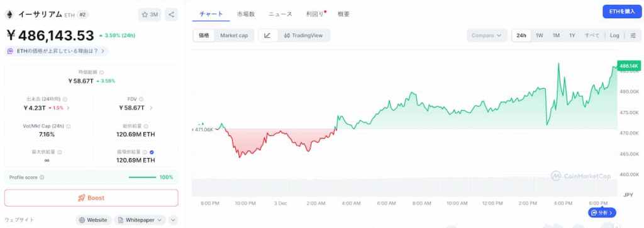Click the 100% profile score text
Screen dimensions: 644x228
click(x=166, y=178)
